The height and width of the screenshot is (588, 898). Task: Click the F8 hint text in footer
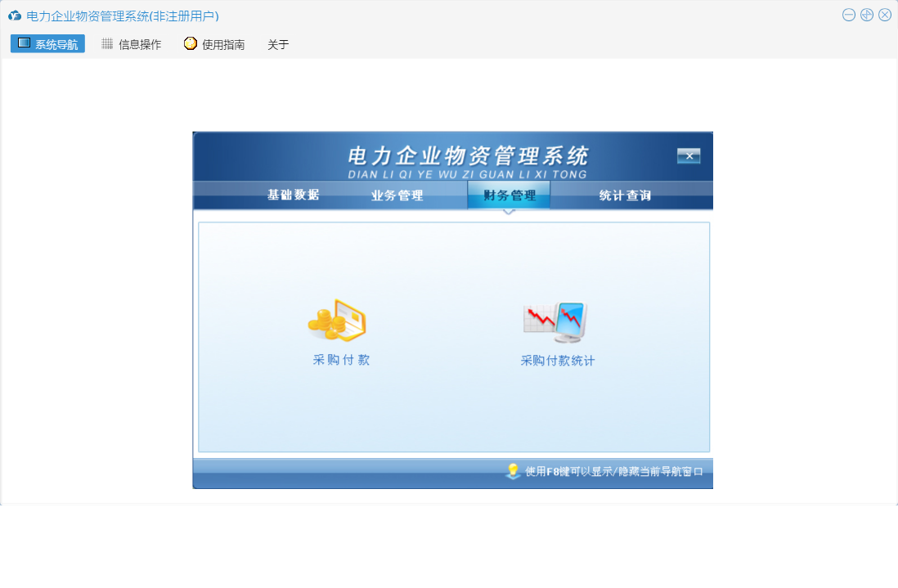(x=614, y=471)
